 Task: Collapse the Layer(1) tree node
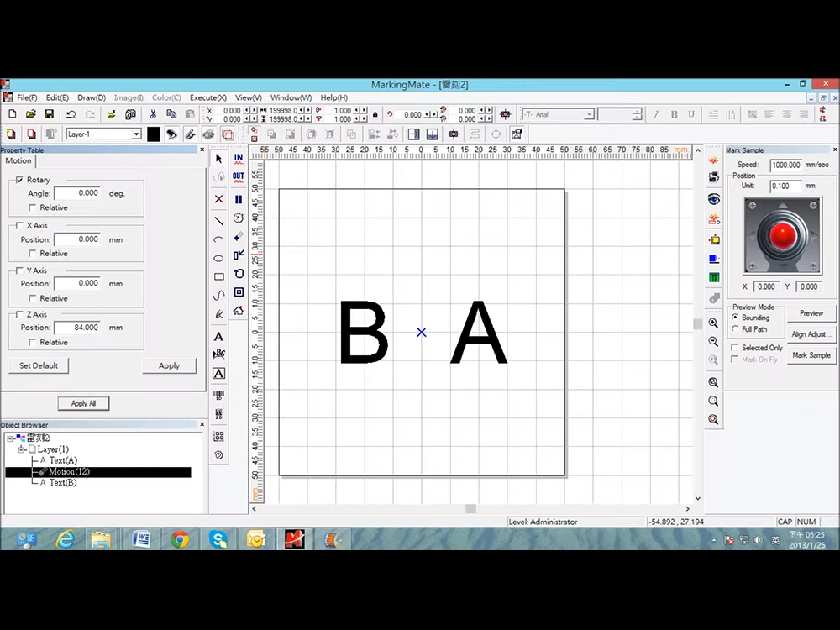point(22,449)
